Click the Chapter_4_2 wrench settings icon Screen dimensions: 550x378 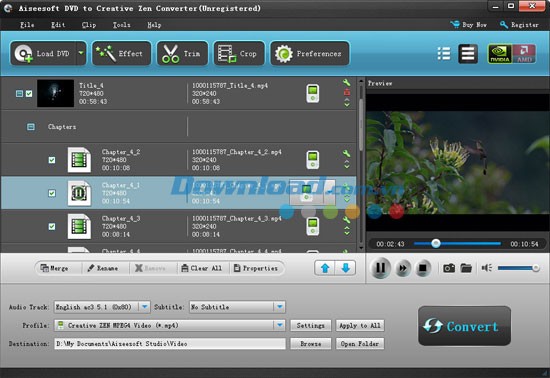coord(347,154)
